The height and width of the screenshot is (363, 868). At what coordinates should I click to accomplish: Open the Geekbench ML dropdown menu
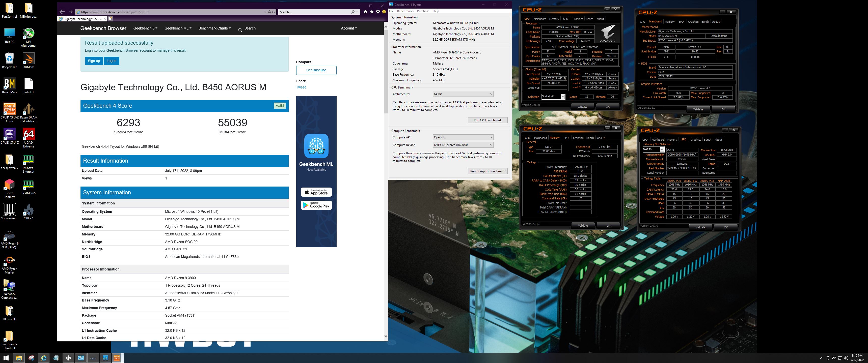coord(178,28)
